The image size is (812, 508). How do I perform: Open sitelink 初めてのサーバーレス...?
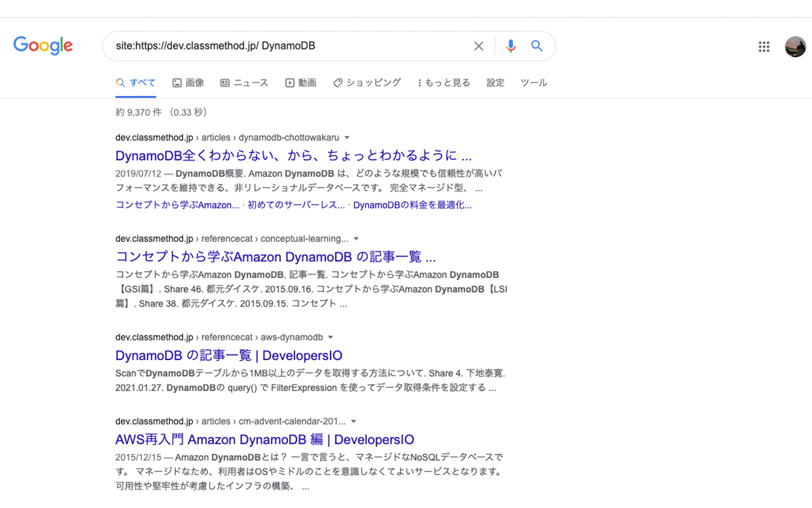(296, 205)
